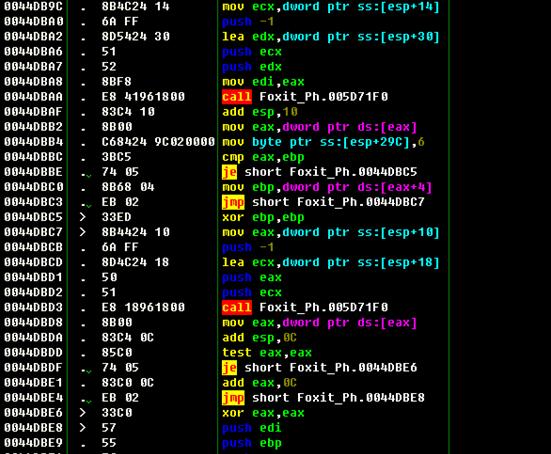Select cmp eax,ebp line

point(263,157)
